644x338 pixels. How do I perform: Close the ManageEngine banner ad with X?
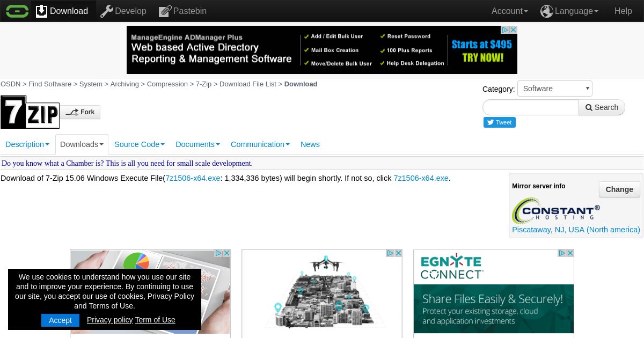[x=514, y=30]
